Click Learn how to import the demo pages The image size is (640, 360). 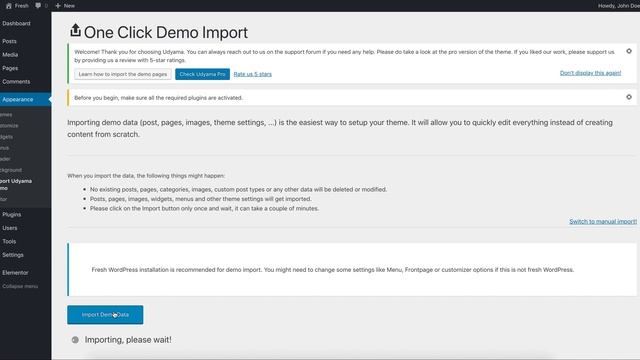click(x=123, y=74)
